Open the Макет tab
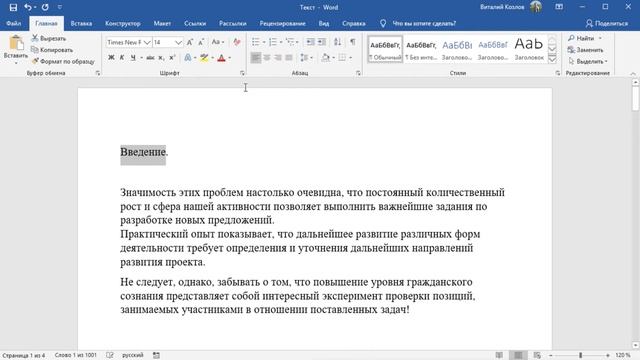 (162, 23)
